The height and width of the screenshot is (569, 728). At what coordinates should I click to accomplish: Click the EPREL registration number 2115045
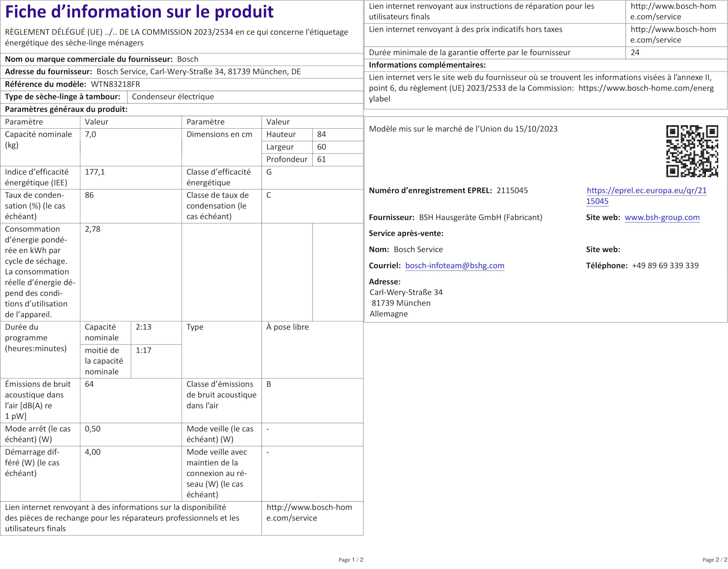pos(512,190)
